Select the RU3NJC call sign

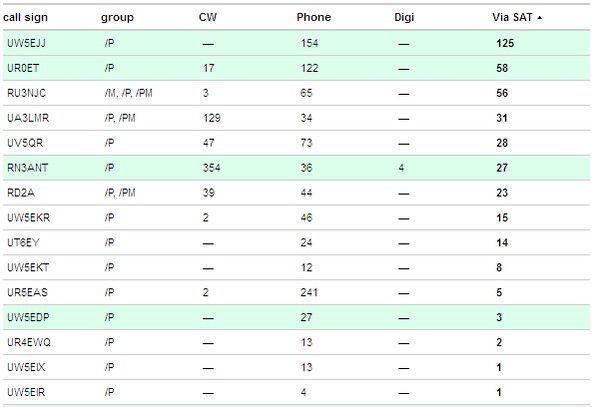(x=26, y=93)
